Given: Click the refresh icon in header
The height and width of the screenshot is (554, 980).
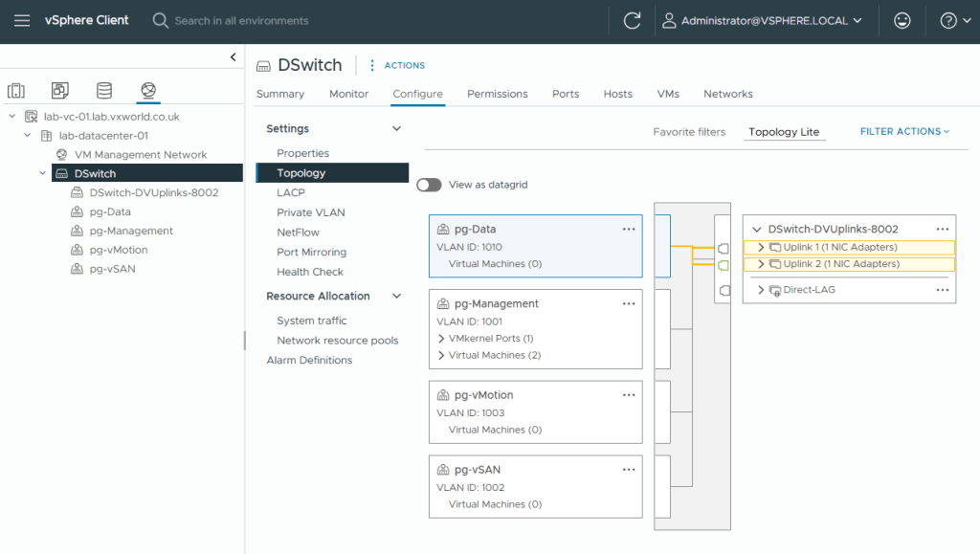Looking at the screenshot, I should pyautogui.click(x=632, y=20).
